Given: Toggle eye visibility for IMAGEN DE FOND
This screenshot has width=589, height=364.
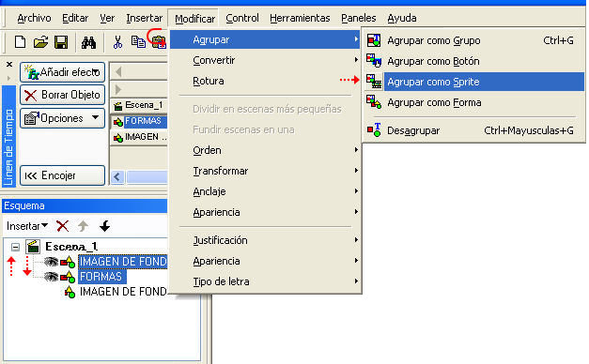Looking at the screenshot, I should 51,262.
